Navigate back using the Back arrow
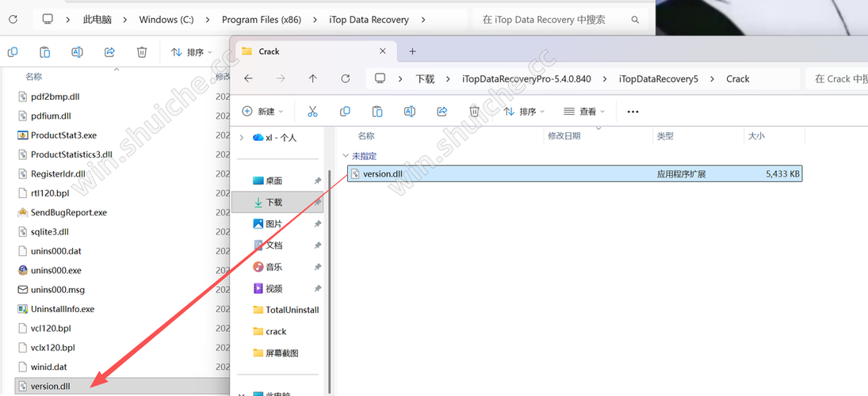868x396 pixels. 248,78
